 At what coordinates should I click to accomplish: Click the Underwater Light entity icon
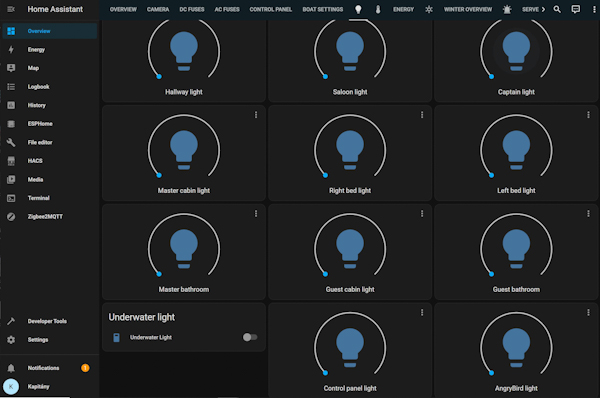point(116,338)
